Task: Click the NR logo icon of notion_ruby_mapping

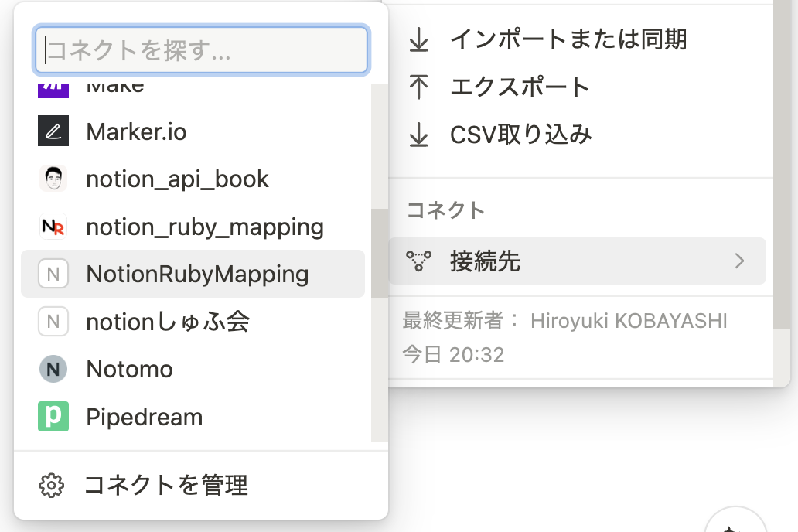Action: [53, 227]
